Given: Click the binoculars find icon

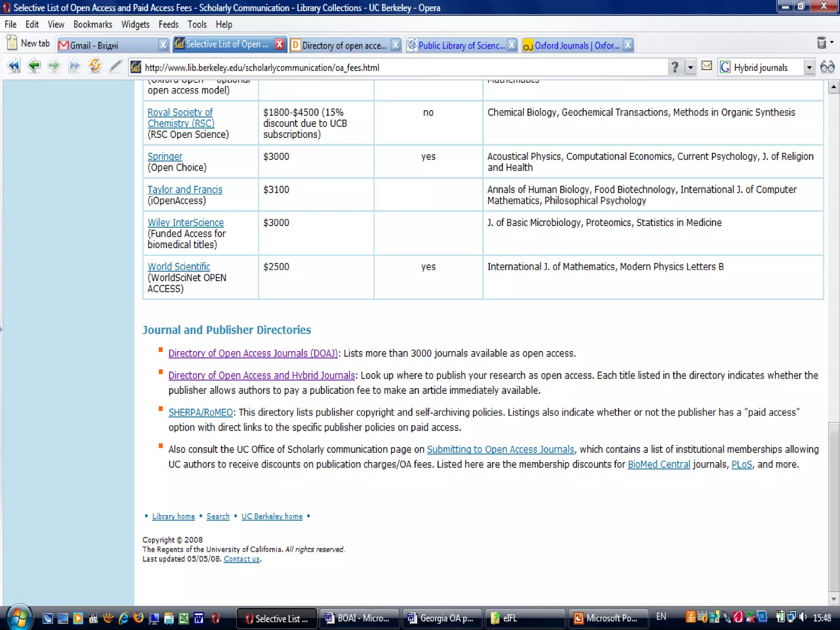Looking at the screenshot, I should click(827, 67).
